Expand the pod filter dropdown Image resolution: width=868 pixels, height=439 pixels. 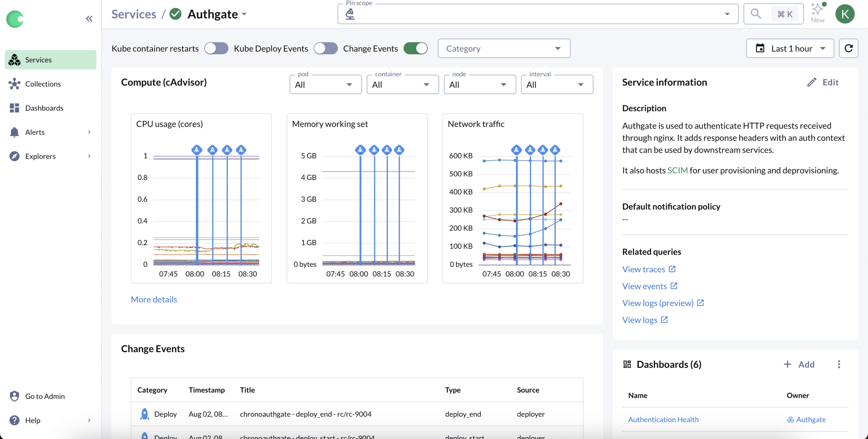click(325, 84)
